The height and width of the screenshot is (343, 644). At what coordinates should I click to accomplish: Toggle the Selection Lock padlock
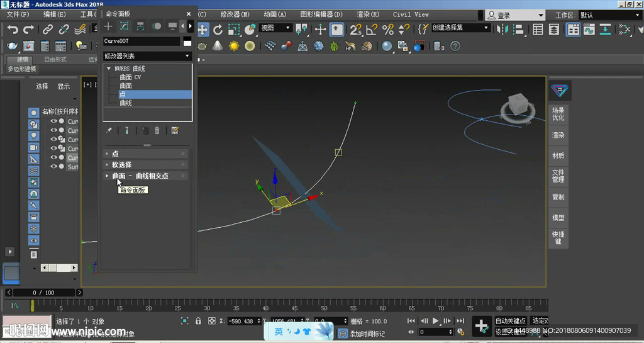coord(198,321)
